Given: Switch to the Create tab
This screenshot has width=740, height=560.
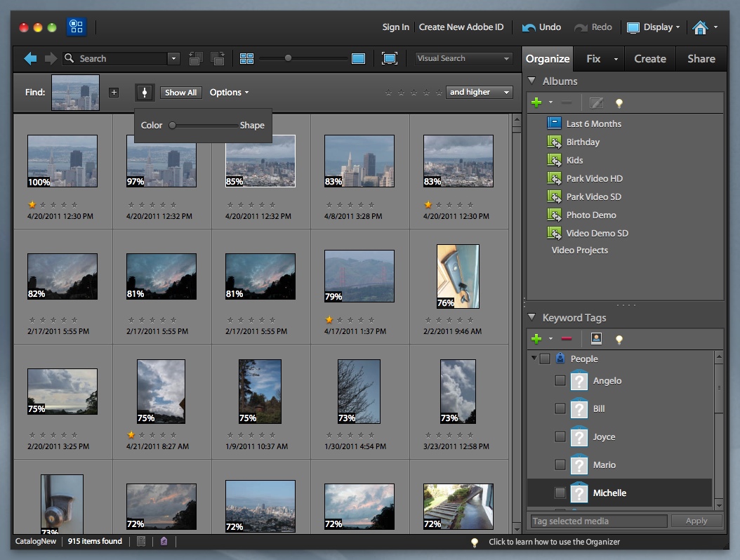Looking at the screenshot, I should (649, 59).
